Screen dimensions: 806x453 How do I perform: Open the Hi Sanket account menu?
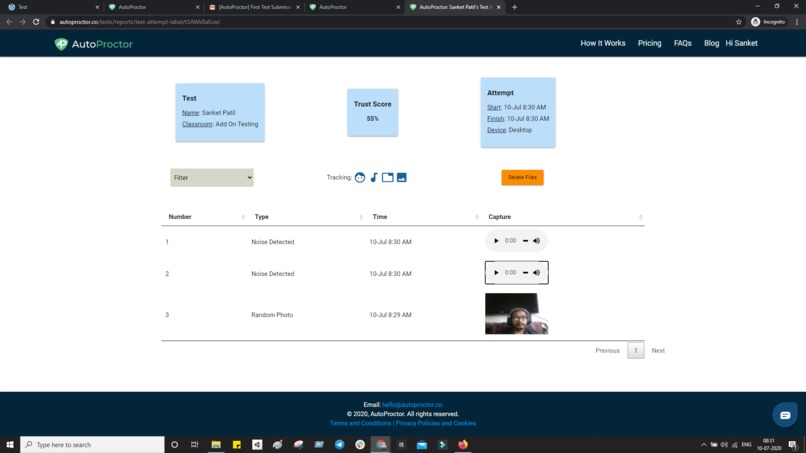pos(741,43)
